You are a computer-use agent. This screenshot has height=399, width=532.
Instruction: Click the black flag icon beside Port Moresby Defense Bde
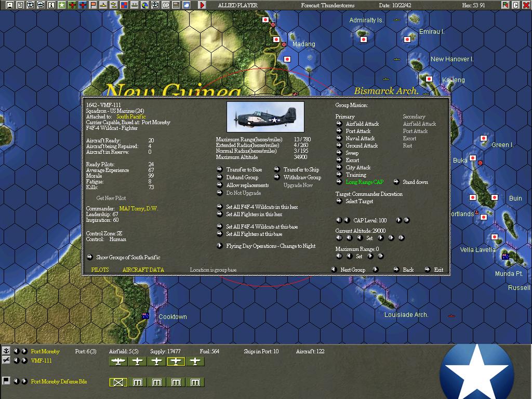[x=6, y=381]
